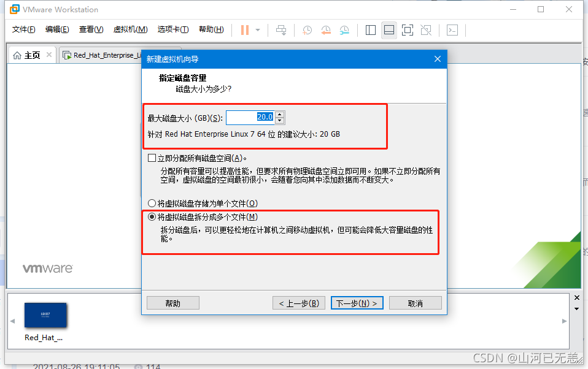Viewport: 588px width, 369px height.
Task: Open the console view icon
Action: 452,30
